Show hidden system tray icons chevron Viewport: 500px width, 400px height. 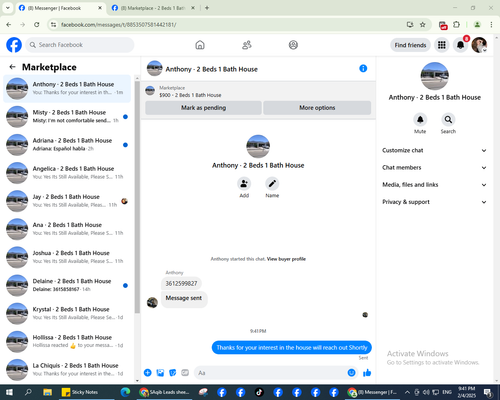point(407,392)
